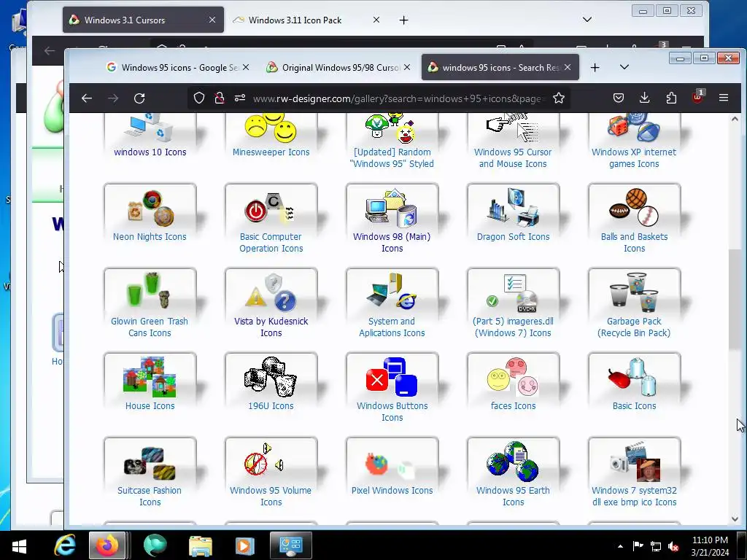Viewport: 747px width, 560px height.
Task: Open Garbage Pack (Recycle Bin Pack) thumbnail
Action: (635, 292)
